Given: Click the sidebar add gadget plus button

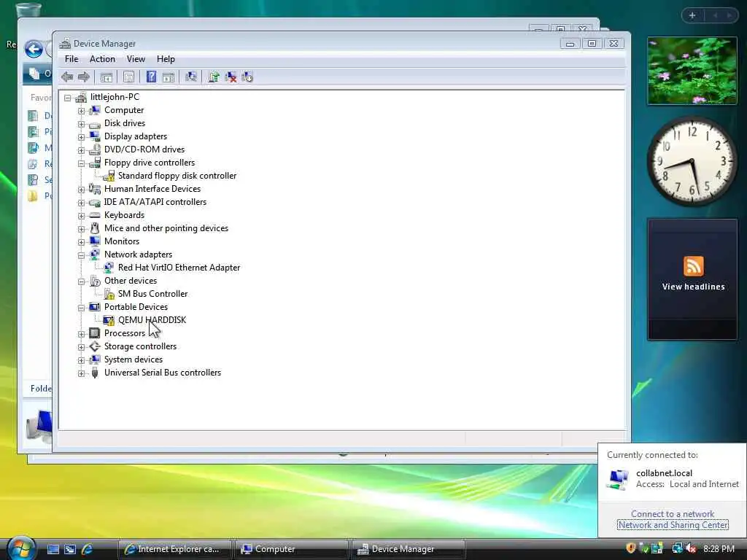Looking at the screenshot, I should 692,16.
